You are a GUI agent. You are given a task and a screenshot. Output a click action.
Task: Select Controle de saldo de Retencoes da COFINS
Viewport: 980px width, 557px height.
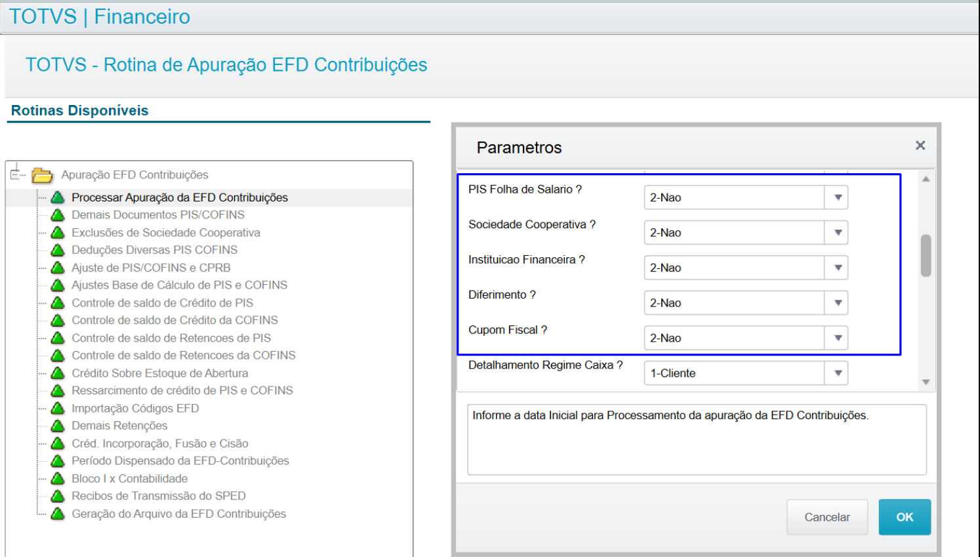coord(184,356)
